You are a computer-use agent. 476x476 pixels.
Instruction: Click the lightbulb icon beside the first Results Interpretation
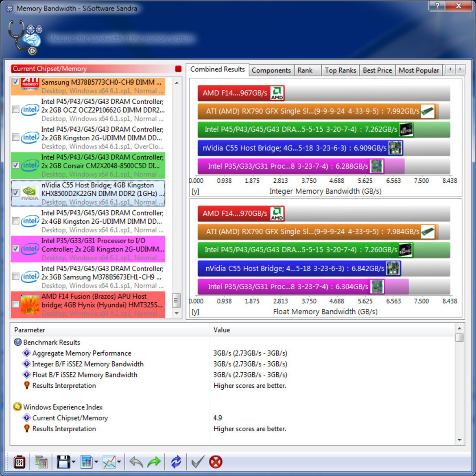[27, 385]
